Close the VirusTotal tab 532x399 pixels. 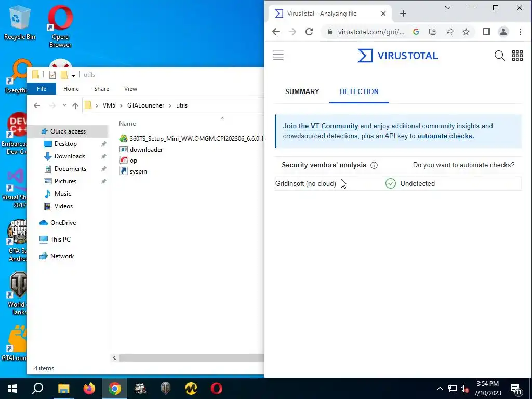[x=383, y=14]
